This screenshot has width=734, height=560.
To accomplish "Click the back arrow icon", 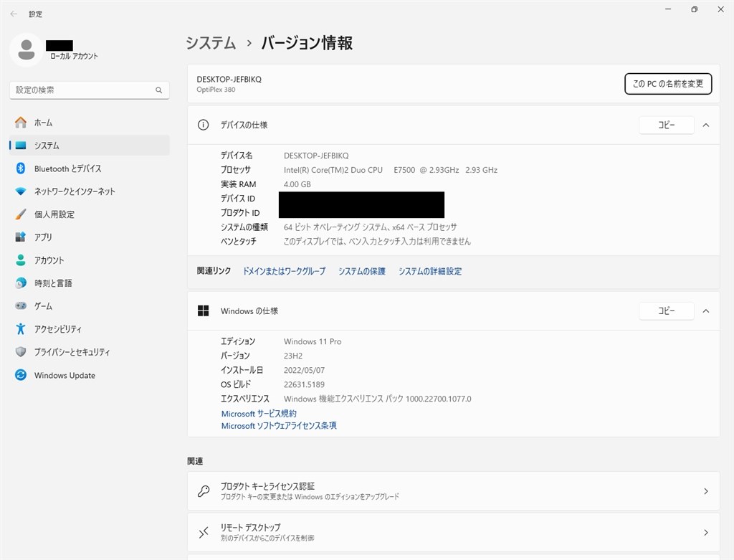I will point(14,14).
